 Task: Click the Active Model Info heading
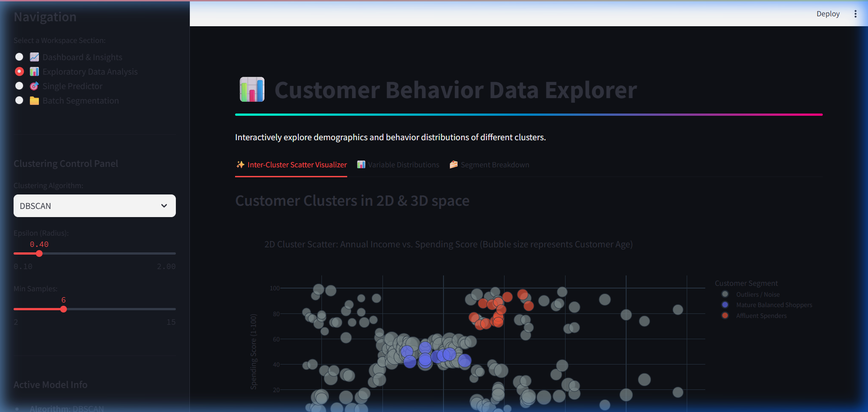[50, 385]
